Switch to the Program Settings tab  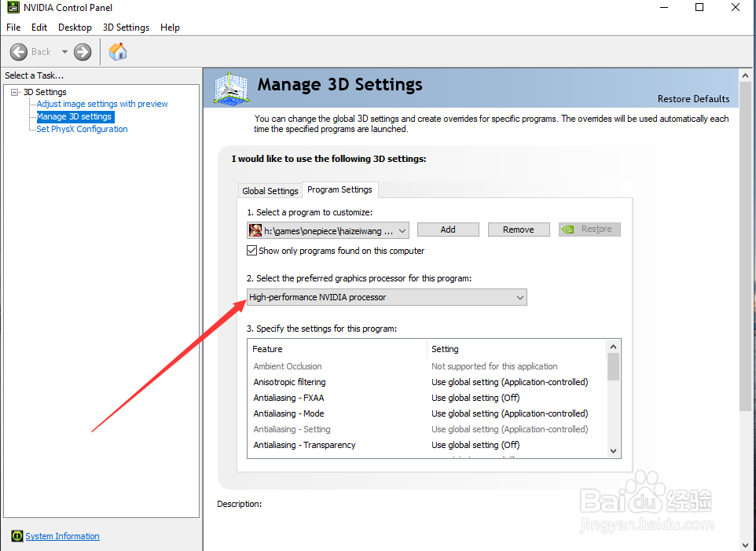[x=340, y=189]
